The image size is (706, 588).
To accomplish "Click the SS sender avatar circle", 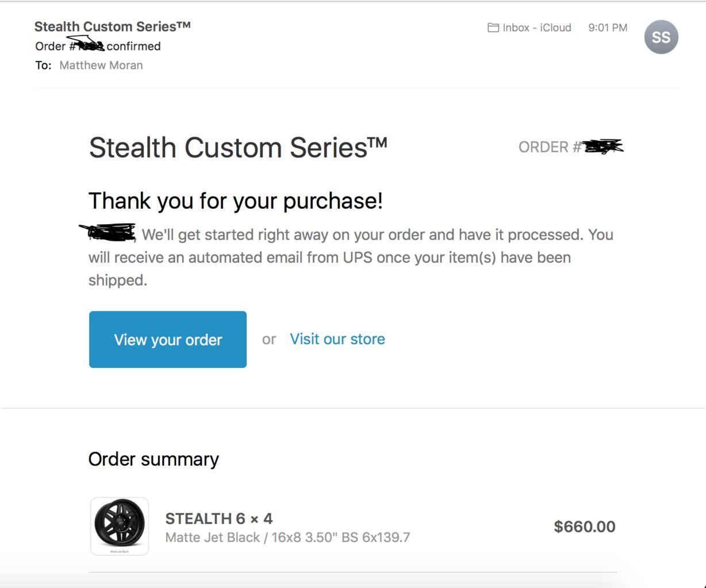I will click(x=661, y=37).
